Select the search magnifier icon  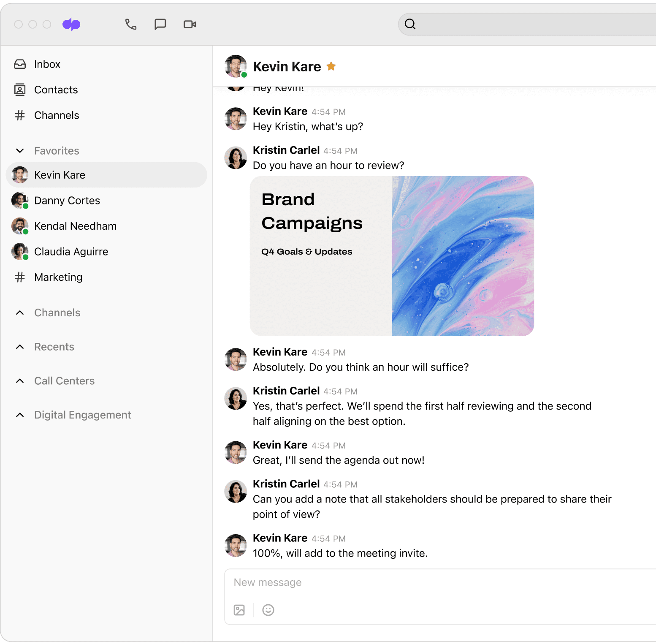(x=410, y=24)
